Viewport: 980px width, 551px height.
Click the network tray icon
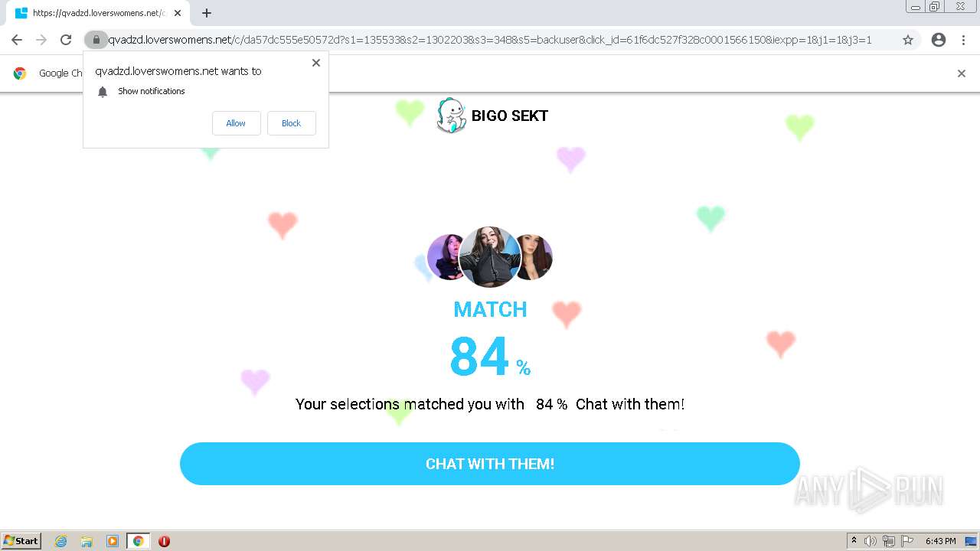[x=889, y=541]
